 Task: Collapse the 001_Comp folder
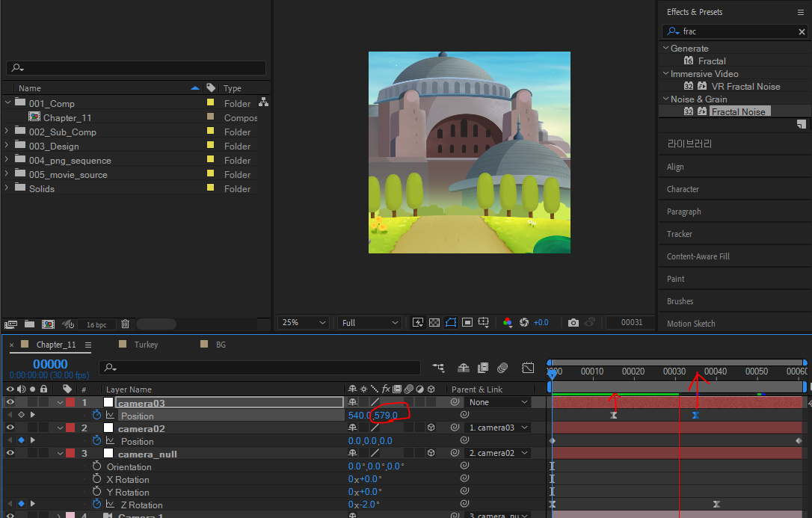click(7, 102)
